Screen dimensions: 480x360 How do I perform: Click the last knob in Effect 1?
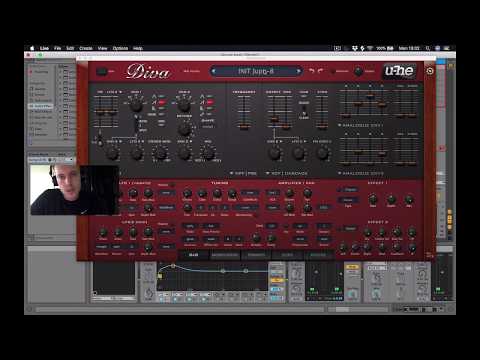(x=409, y=200)
